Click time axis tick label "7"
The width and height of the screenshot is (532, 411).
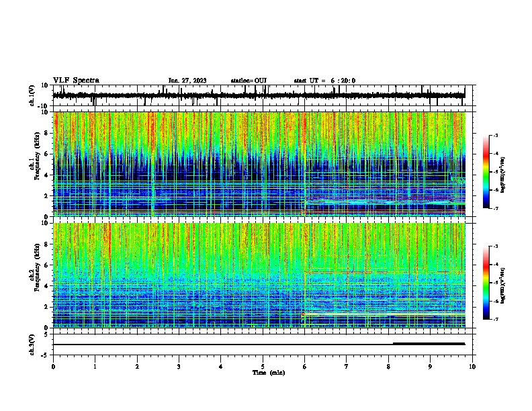point(347,367)
